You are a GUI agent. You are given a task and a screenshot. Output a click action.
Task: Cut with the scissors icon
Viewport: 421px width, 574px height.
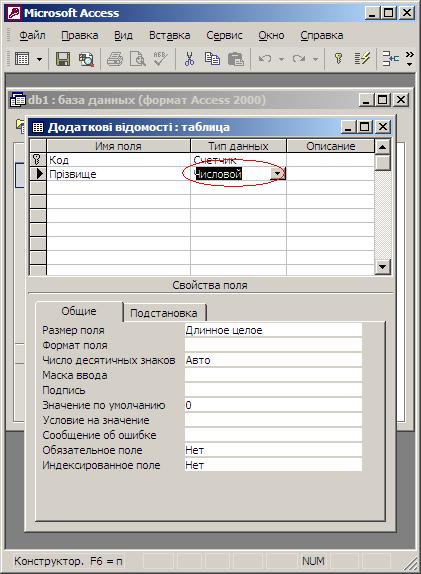(189, 59)
